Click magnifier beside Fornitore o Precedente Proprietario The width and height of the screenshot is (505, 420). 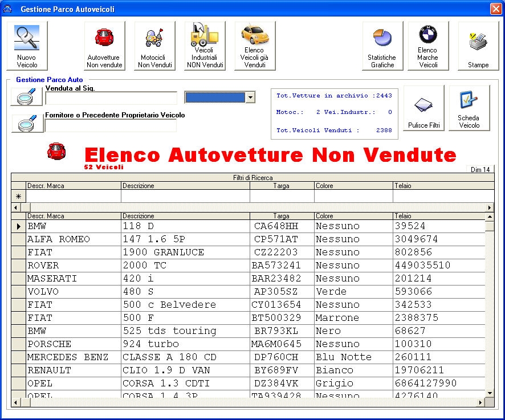coord(27,123)
